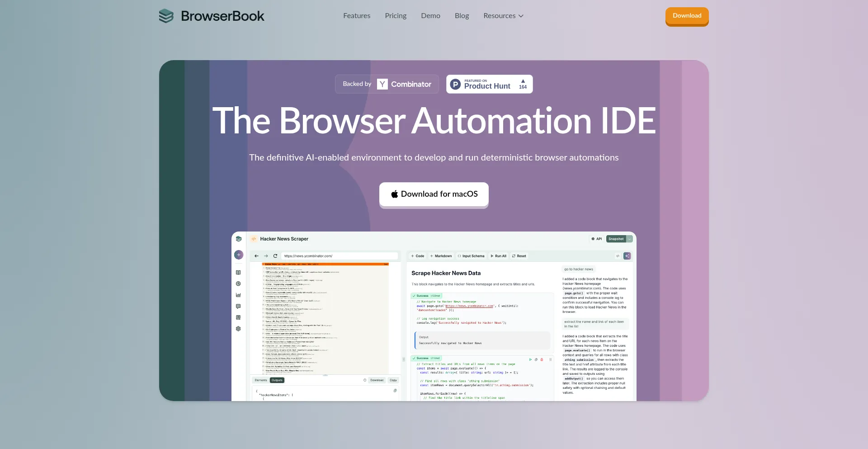The image size is (868, 449).
Task: Toggle the AI assistant sparkle button
Action: pyautogui.click(x=627, y=256)
